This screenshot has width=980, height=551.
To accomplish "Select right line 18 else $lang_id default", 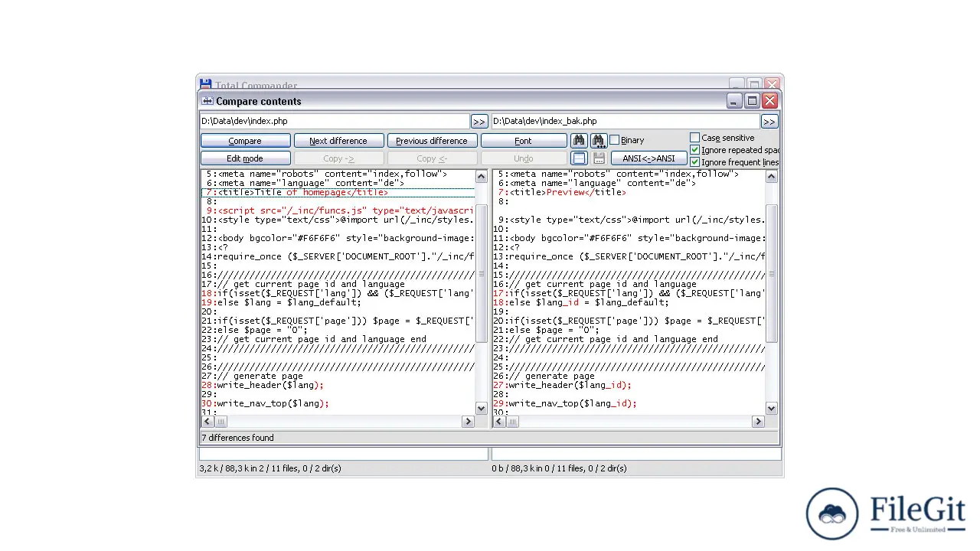I will (628, 302).
